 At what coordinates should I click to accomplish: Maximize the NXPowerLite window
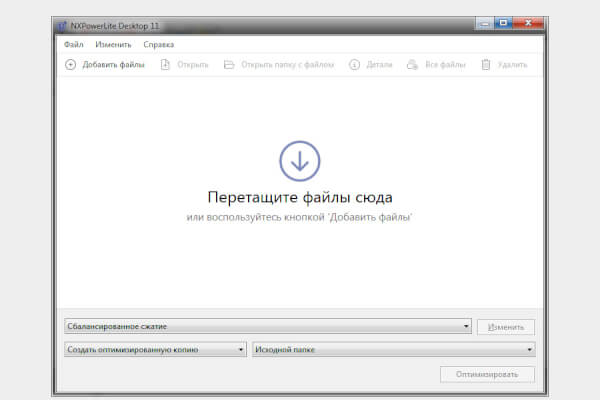click(503, 23)
